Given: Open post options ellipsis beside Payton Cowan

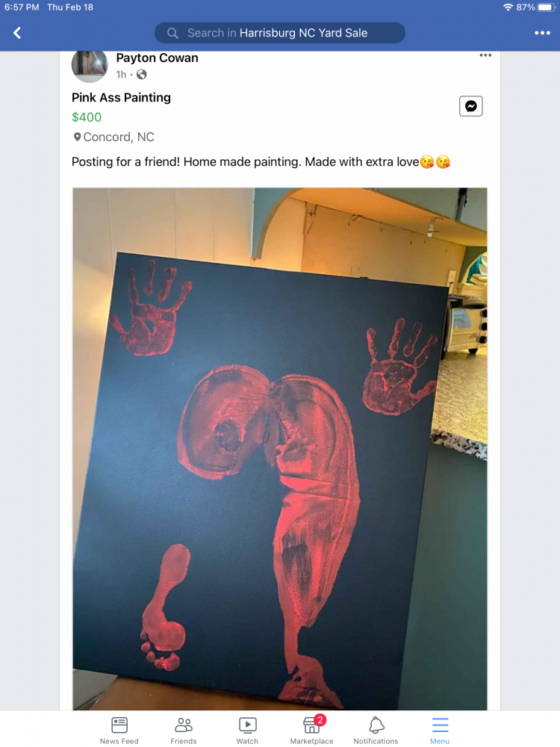Looking at the screenshot, I should coord(485,56).
